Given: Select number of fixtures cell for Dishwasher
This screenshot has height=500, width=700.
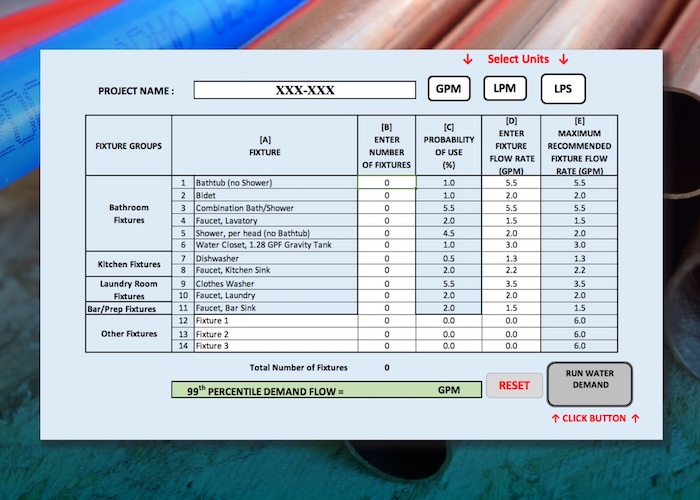Looking at the screenshot, I should [x=387, y=258].
